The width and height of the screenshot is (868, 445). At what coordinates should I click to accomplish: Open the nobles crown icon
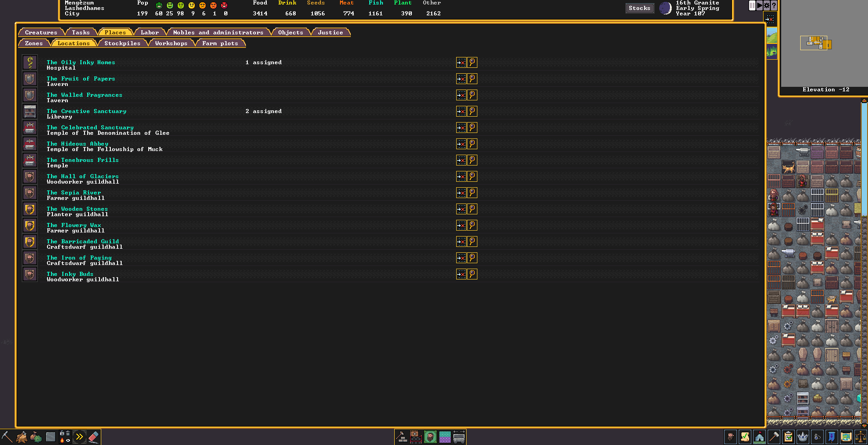pos(803,437)
